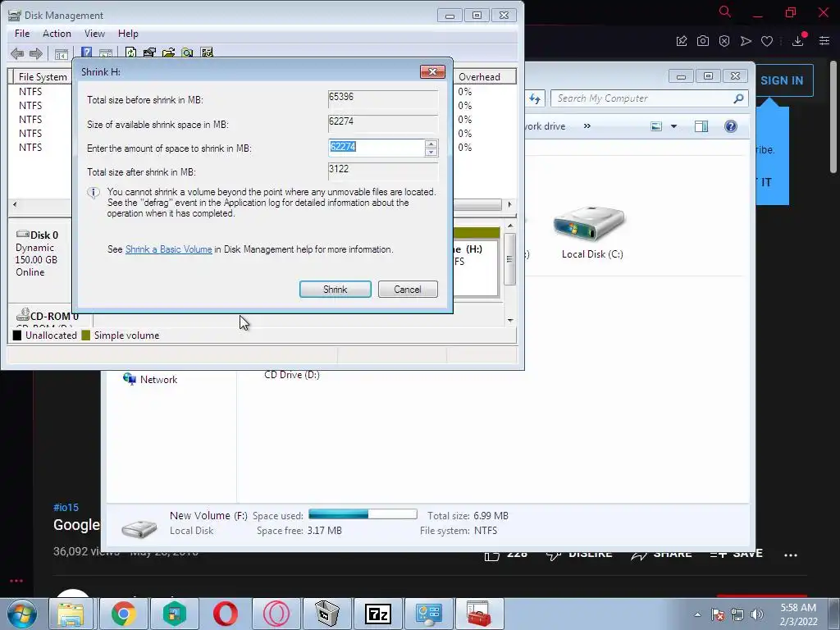Toggle preview pane icon in My Computer window
This screenshot has height=630, width=840.
click(701, 126)
